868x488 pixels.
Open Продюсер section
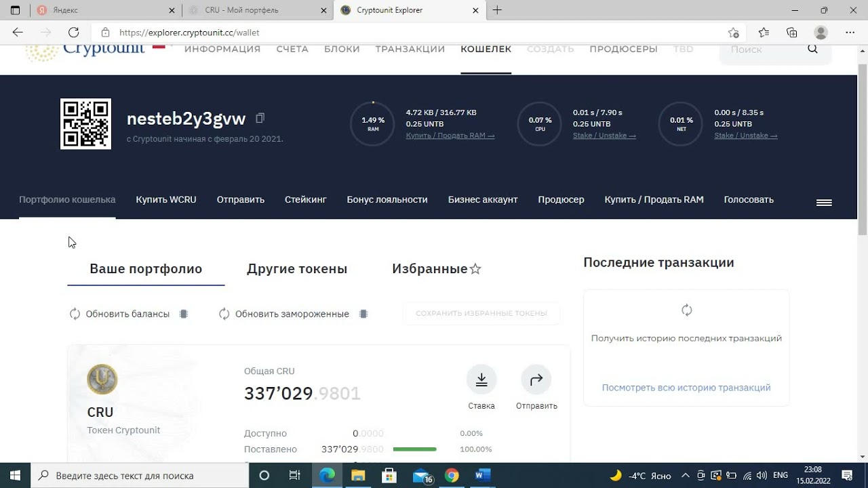pos(561,200)
